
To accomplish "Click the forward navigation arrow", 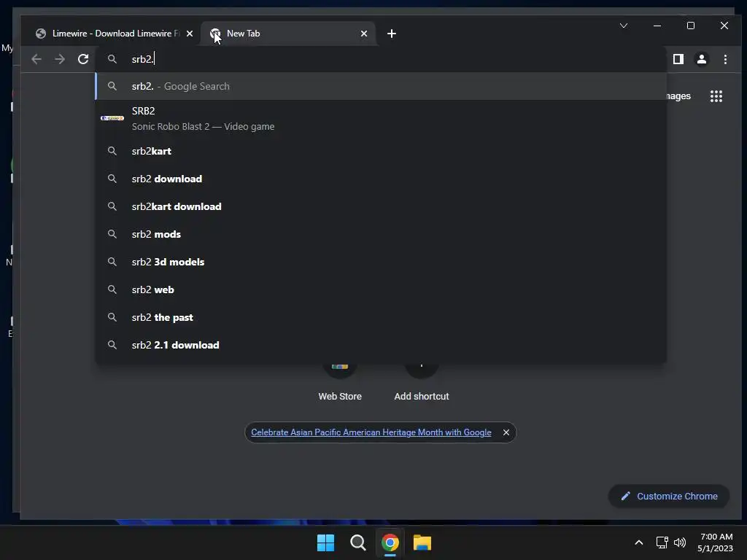I will (60, 59).
